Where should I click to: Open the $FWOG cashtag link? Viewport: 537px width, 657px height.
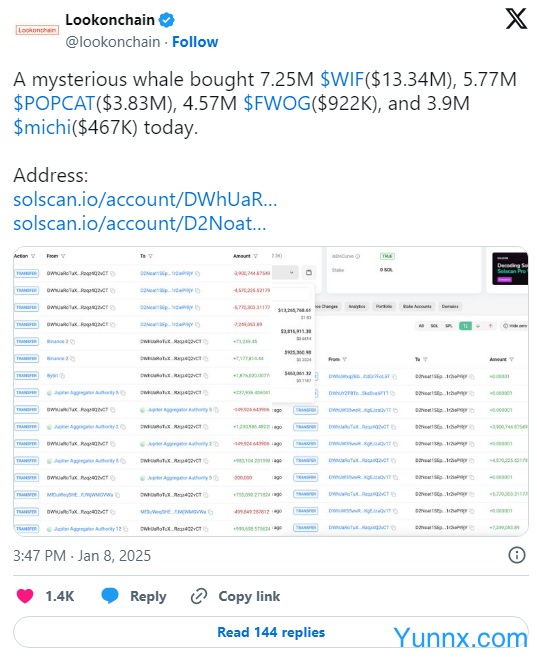(277, 103)
